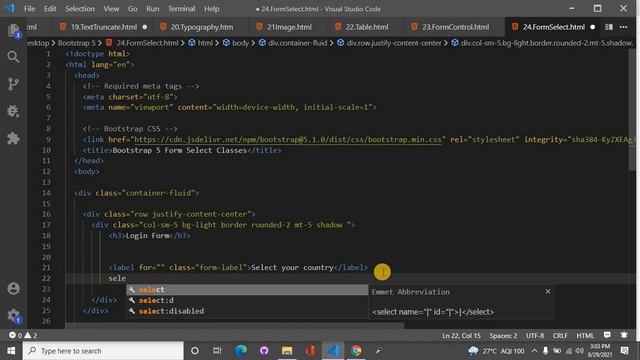Image resolution: width=640 pixels, height=360 pixels.
Task: Open the Explorer view in activity bar
Action: click(13, 31)
